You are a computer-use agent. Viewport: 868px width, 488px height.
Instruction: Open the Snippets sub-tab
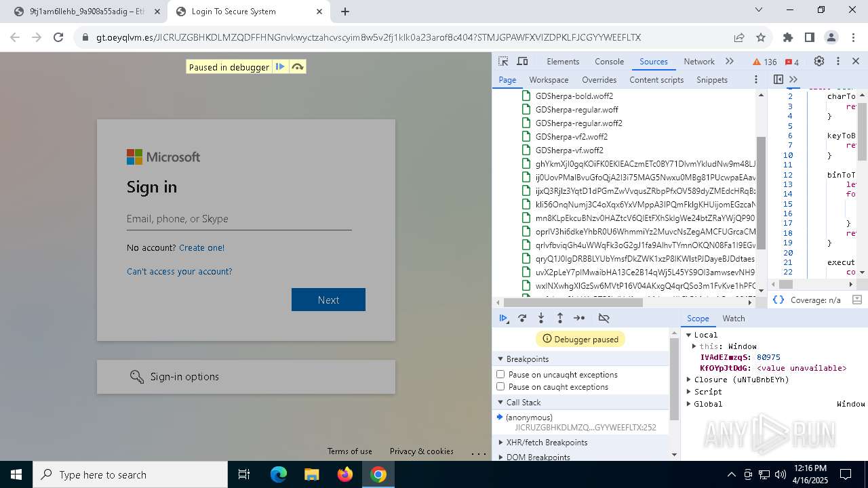tap(712, 79)
